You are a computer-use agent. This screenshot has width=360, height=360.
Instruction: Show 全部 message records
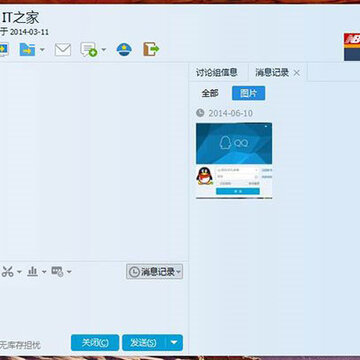[210, 93]
